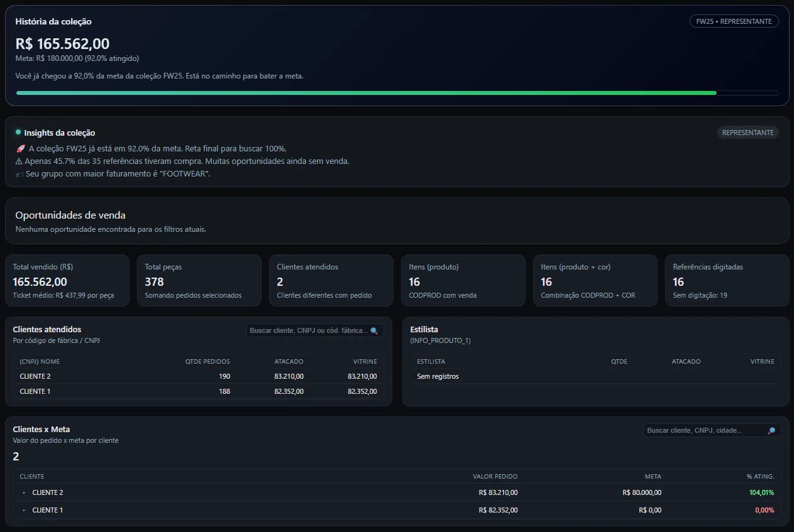Click the search magnifier in Clientes atendidos

[x=374, y=330]
